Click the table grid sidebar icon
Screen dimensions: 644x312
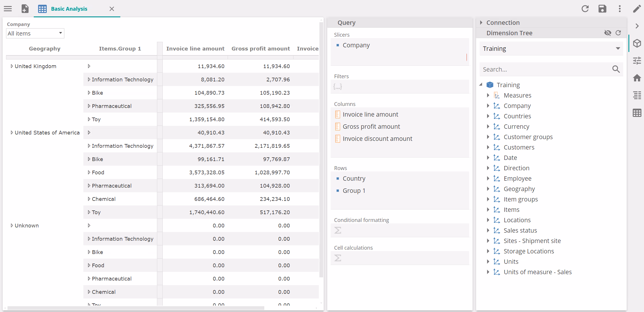637,113
